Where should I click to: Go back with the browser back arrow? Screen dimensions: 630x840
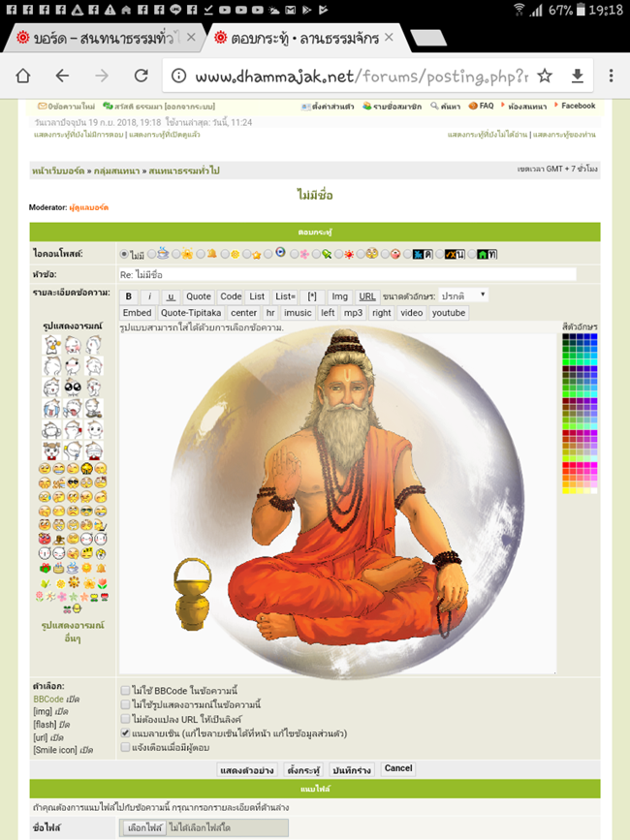click(62, 76)
